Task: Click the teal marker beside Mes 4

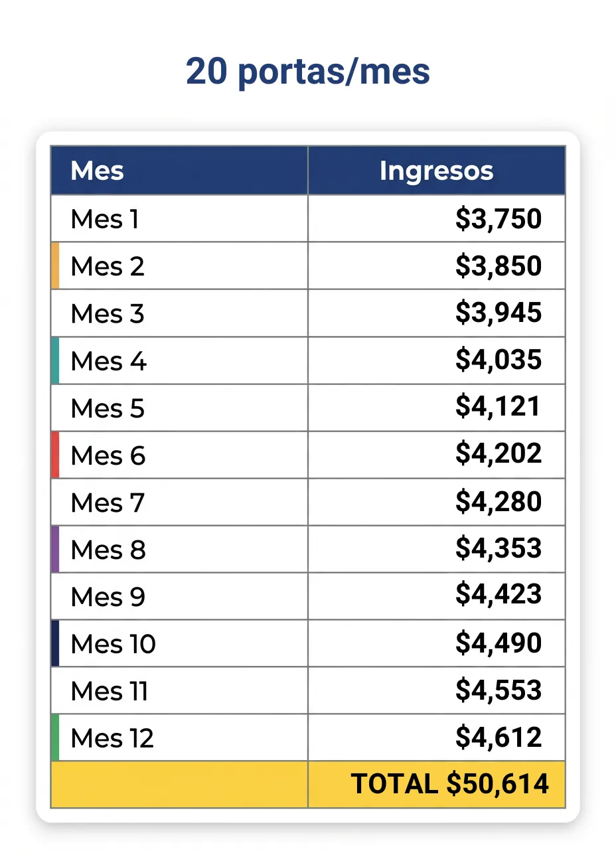Action: [x=55, y=360]
